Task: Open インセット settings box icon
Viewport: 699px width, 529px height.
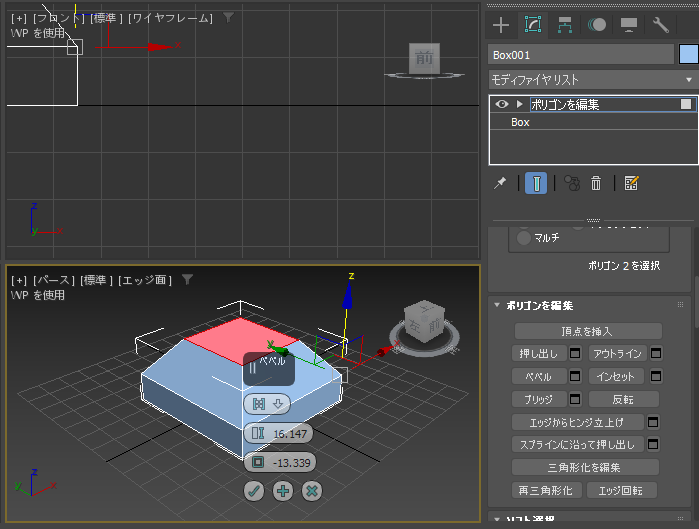Action: [656, 377]
